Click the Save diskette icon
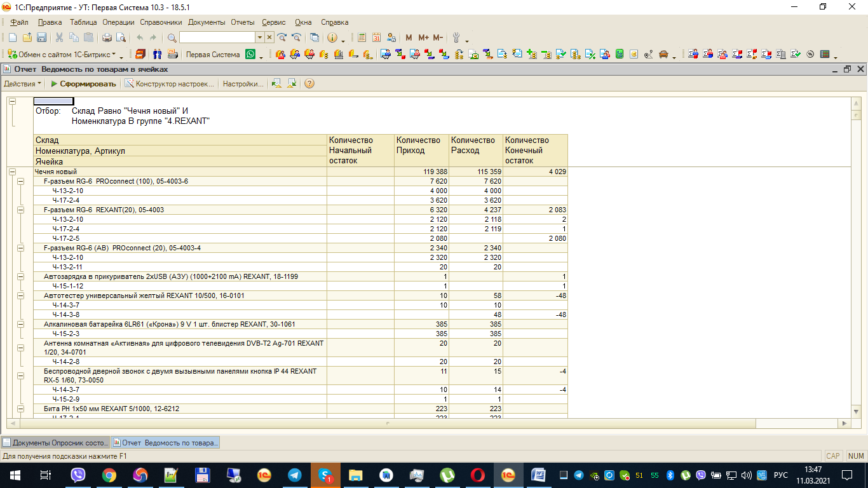 [x=41, y=37]
